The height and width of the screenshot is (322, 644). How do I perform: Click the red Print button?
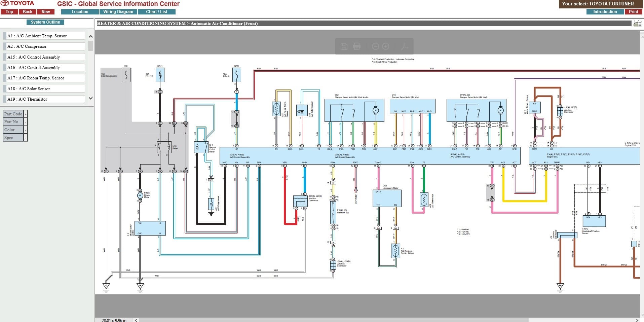pos(634,12)
